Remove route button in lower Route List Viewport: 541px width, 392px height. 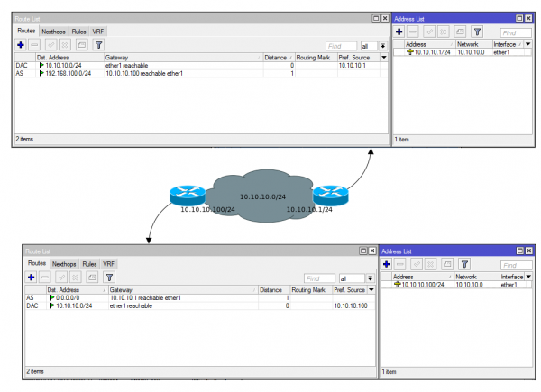[x=45, y=278]
